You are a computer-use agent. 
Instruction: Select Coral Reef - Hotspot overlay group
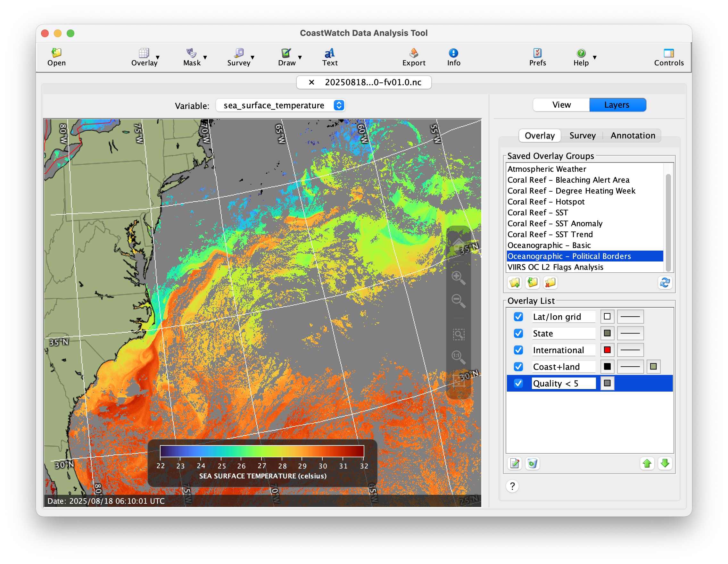[x=545, y=202]
